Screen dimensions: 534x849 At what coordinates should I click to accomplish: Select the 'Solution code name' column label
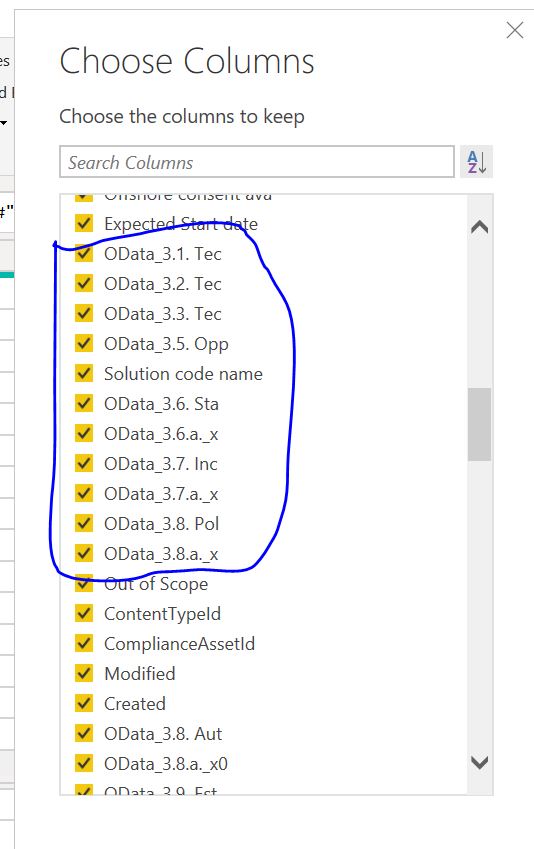point(183,374)
